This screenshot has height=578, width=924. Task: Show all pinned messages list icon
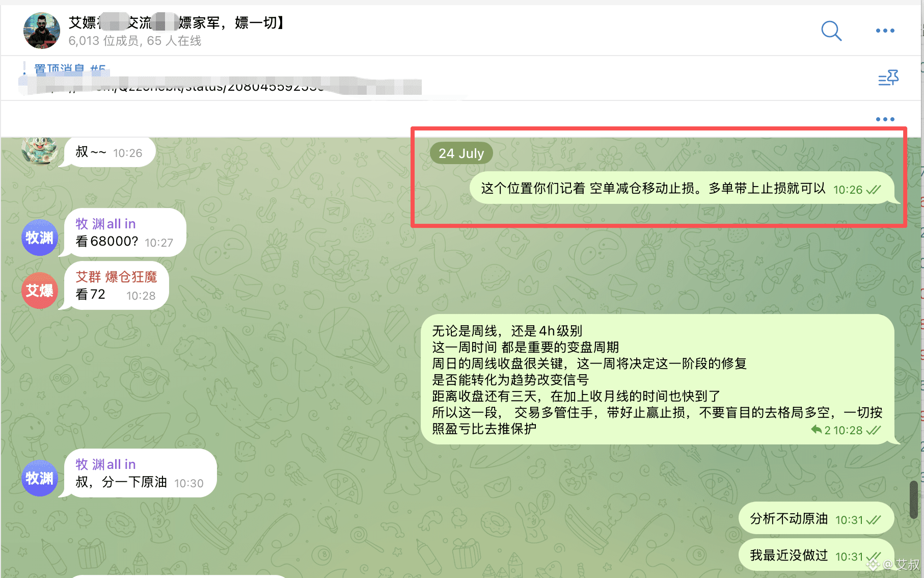click(888, 78)
